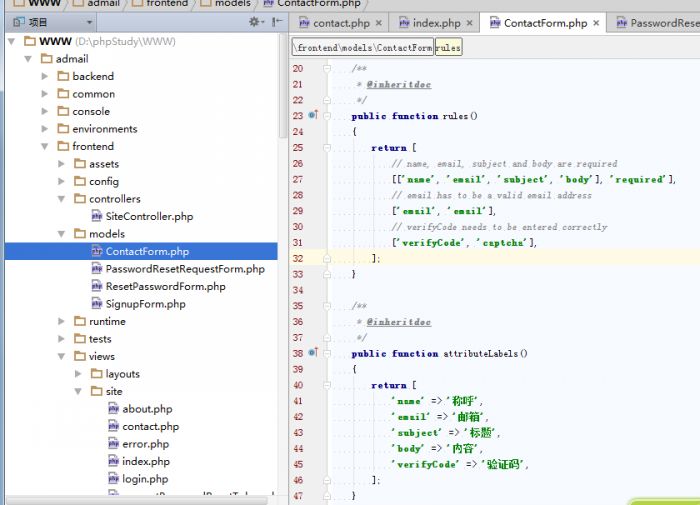The height and width of the screenshot is (505, 700).
Task: Open project panel settings gear
Action: click(254, 22)
